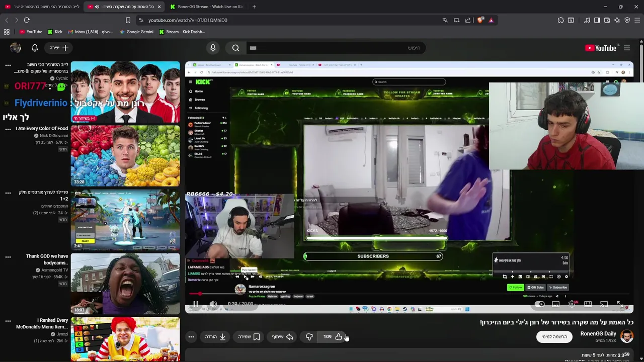
Task: Cast video with Play on TV icon
Action: coord(604,304)
